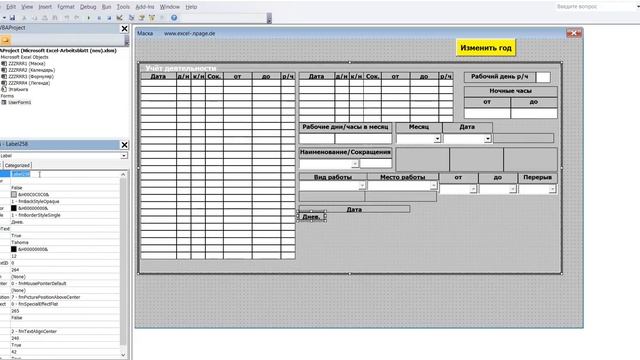Select ZZZRRR1 (Маска) in project tree
The height and width of the screenshot is (360, 640).
point(27,64)
